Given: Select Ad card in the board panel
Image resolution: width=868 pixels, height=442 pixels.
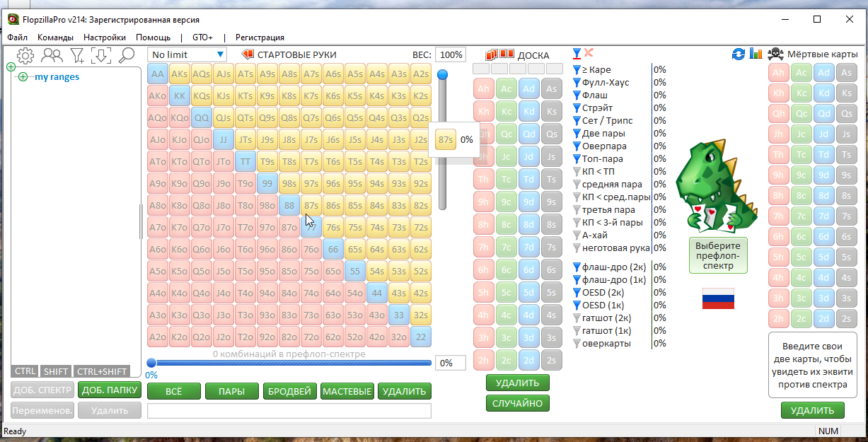Looking at the screenshot, I should pyautogui.click(x=528, y=88).
